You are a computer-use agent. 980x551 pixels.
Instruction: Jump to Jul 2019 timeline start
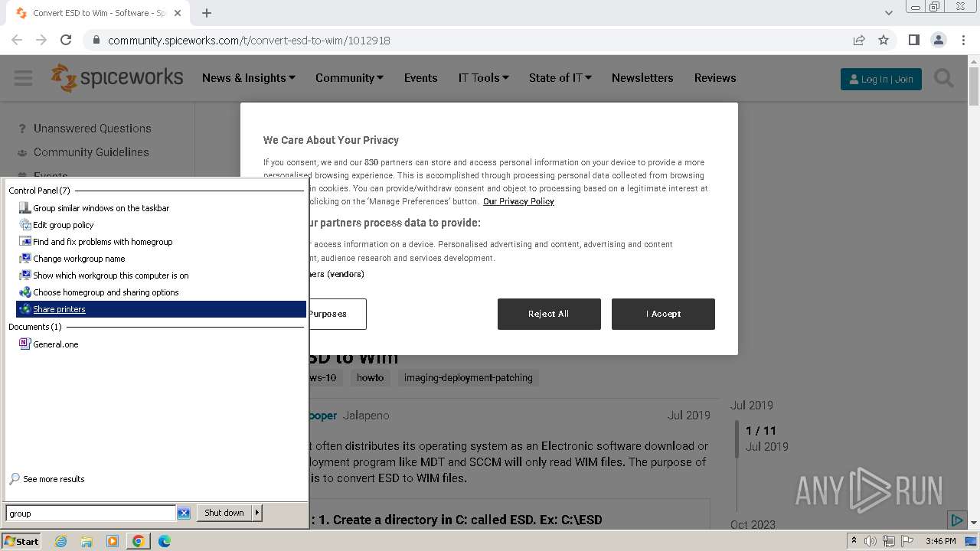(x=752, y=406)
